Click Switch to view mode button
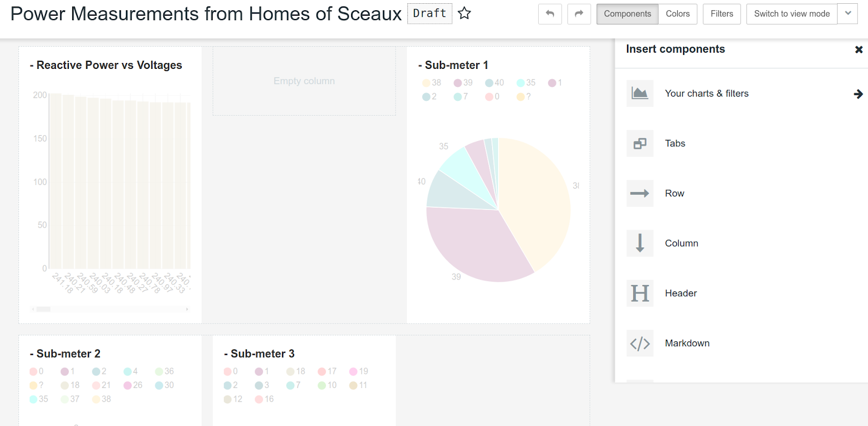The height and width of the screenshot is (426, 868). point(792,14)
